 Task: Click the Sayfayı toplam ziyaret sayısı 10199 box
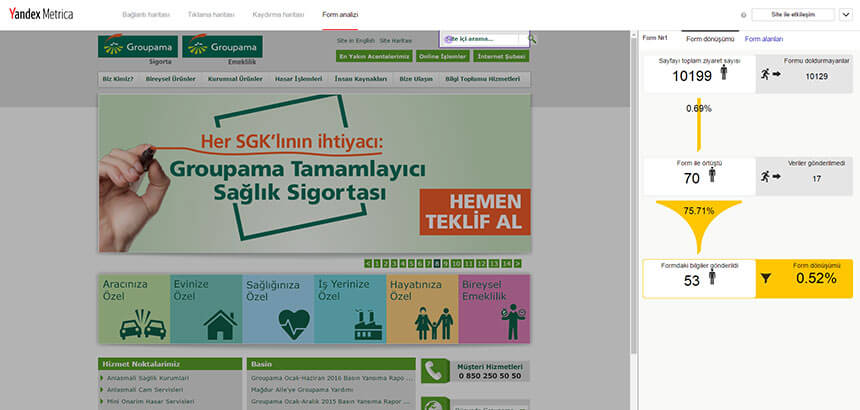[x=699, y=73]
